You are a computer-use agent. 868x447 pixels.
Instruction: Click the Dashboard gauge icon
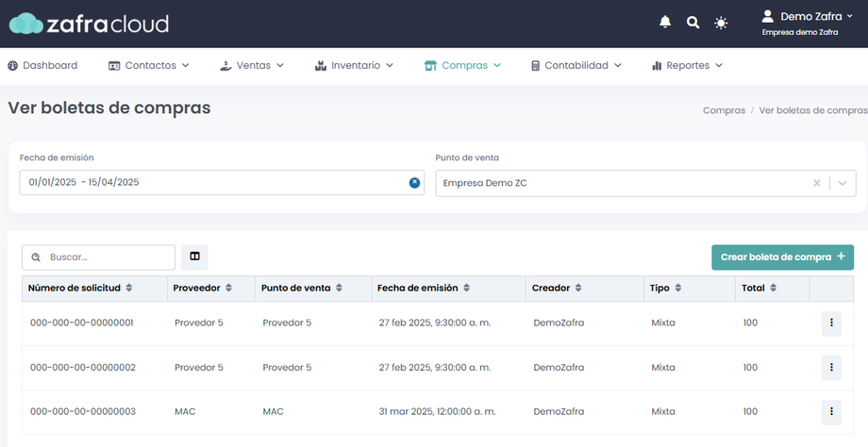tap(12, 66)
